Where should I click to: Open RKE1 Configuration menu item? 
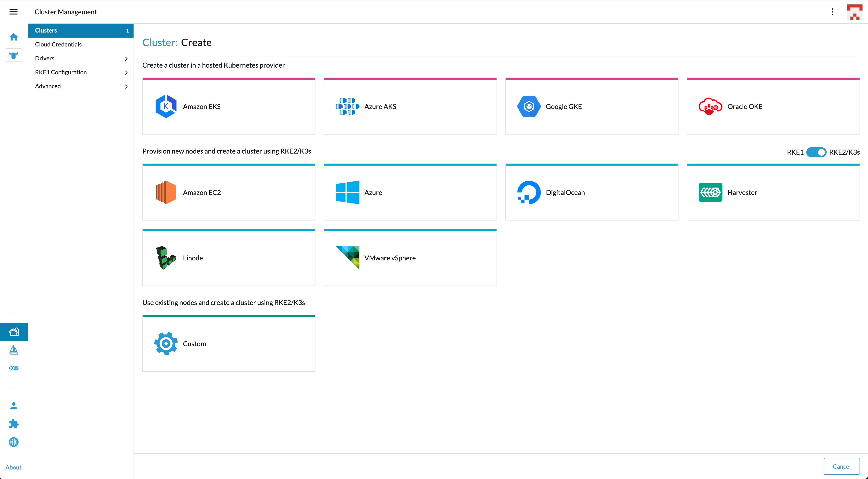pos(81,72)
